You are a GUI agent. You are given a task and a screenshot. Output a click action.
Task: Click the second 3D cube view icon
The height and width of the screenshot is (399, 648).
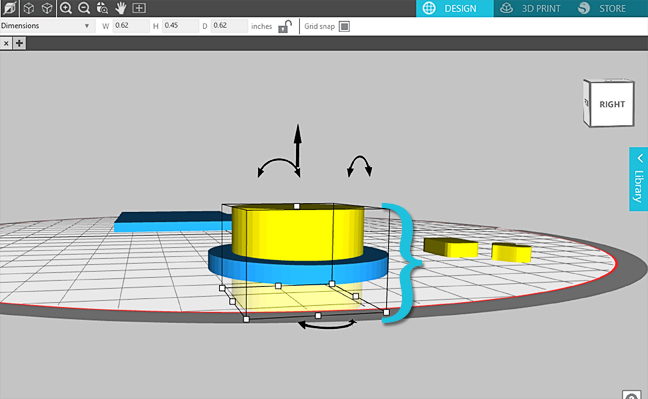[47, 8]
